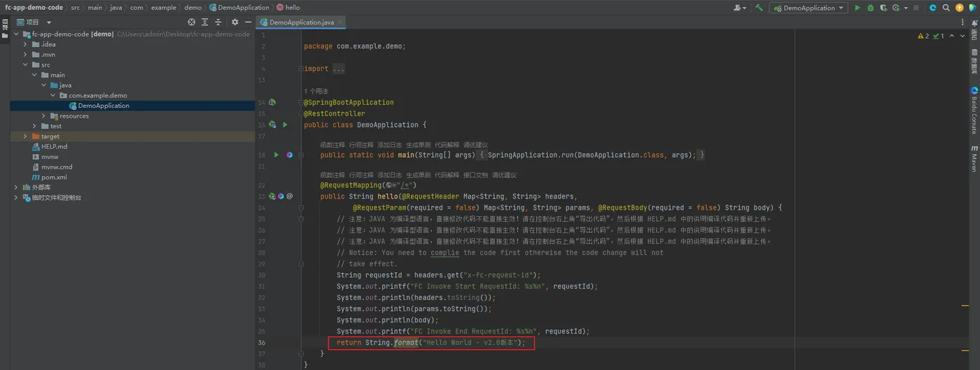Collapse the main folder
This screenshot has width=980, height=370.
[x=35, y=75]
